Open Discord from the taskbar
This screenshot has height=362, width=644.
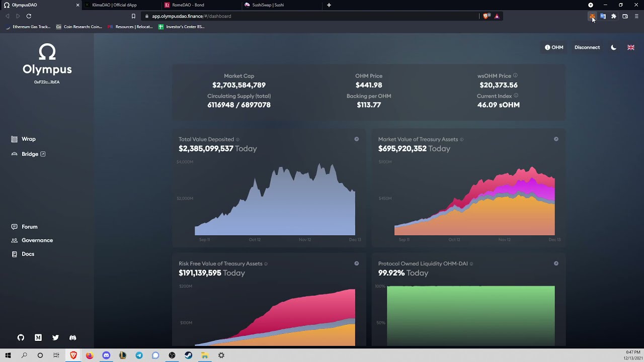point(106,355)
